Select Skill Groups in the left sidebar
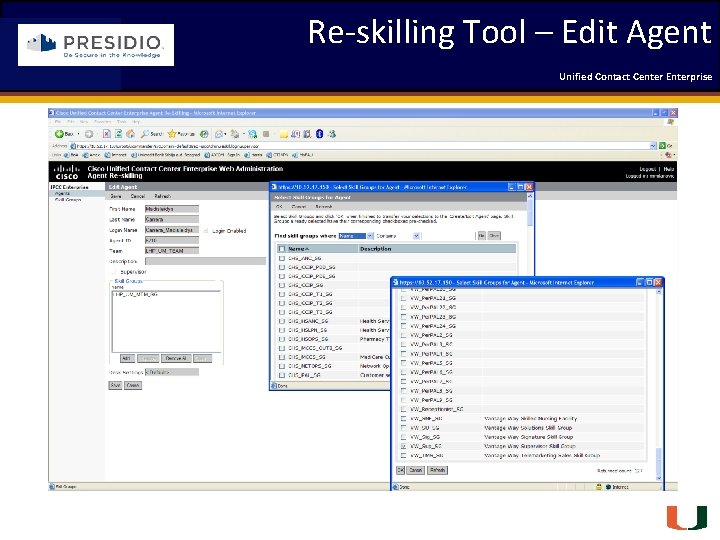 point(68,199)
